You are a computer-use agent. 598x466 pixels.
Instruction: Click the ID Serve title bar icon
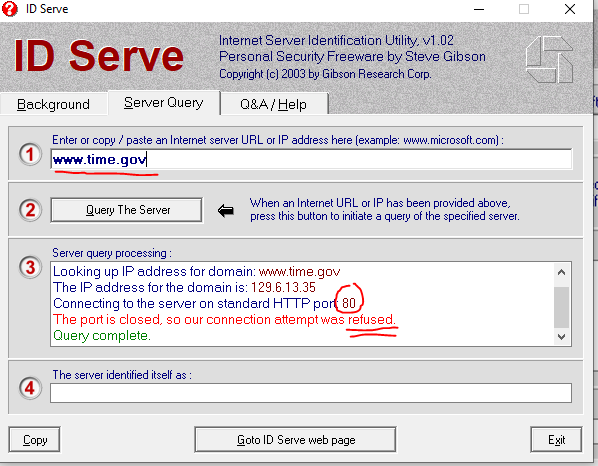click(10, 8)
